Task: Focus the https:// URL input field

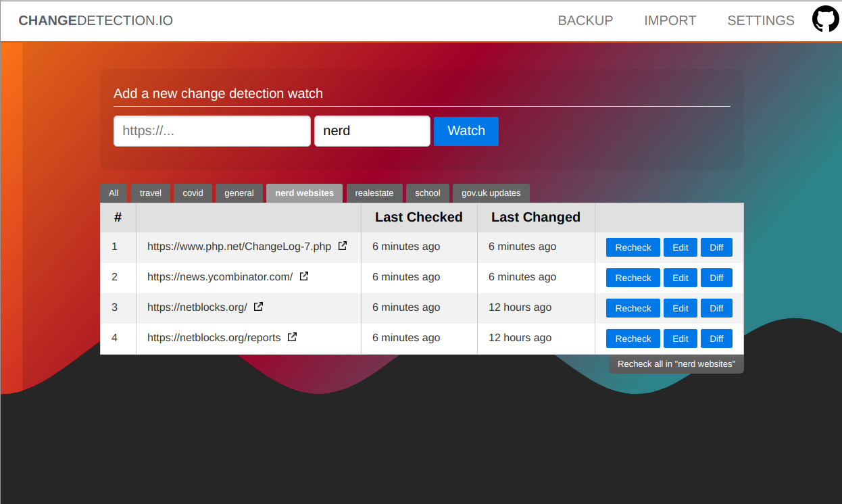Action: [x=212, y=131]
